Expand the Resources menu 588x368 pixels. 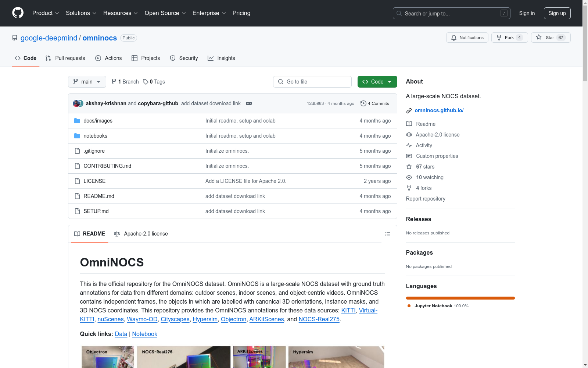(121, 13)
